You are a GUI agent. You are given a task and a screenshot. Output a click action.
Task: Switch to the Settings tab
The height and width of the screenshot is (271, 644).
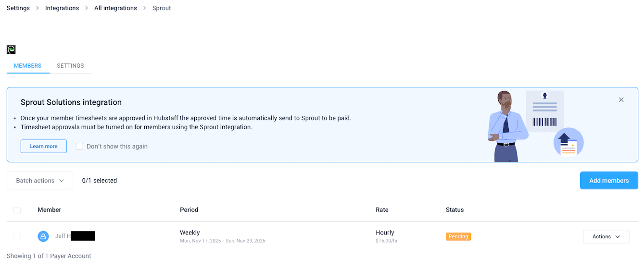[x=70, y=66]
